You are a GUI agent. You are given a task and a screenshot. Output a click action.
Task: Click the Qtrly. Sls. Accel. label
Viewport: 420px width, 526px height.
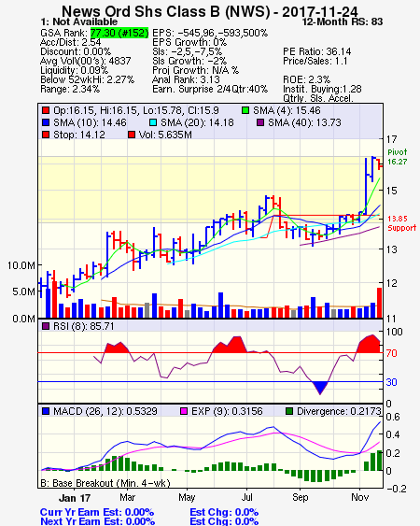pyautogui.click(x=318, y=98)
